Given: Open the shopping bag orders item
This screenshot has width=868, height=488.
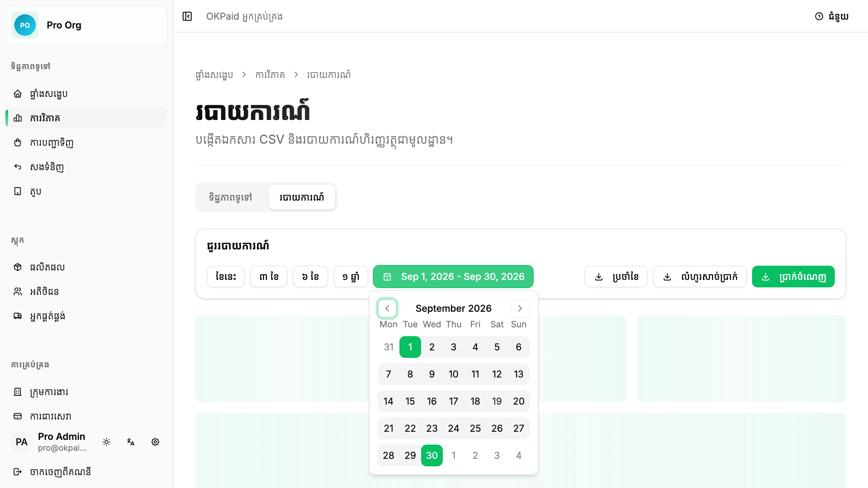Looking at the screenshot, I should (87, 142).
